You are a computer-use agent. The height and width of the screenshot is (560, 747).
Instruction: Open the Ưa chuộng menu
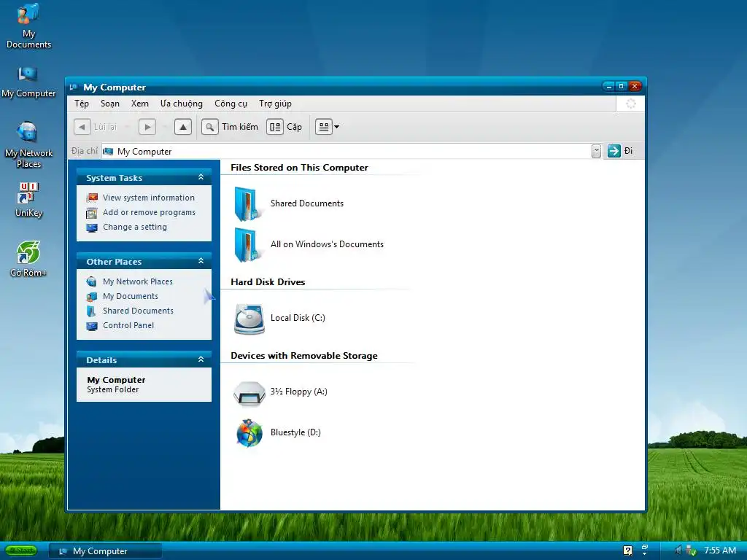(181, 104)
